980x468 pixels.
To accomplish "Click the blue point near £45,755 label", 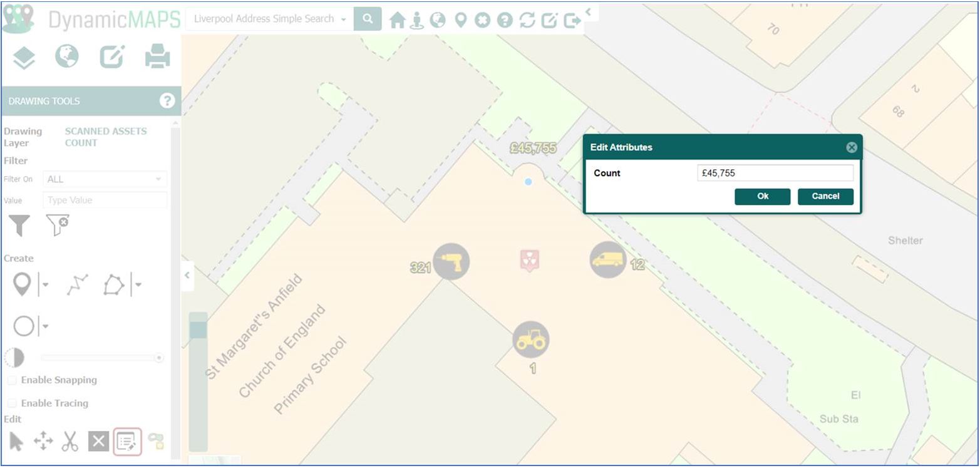I will (529, 182).
